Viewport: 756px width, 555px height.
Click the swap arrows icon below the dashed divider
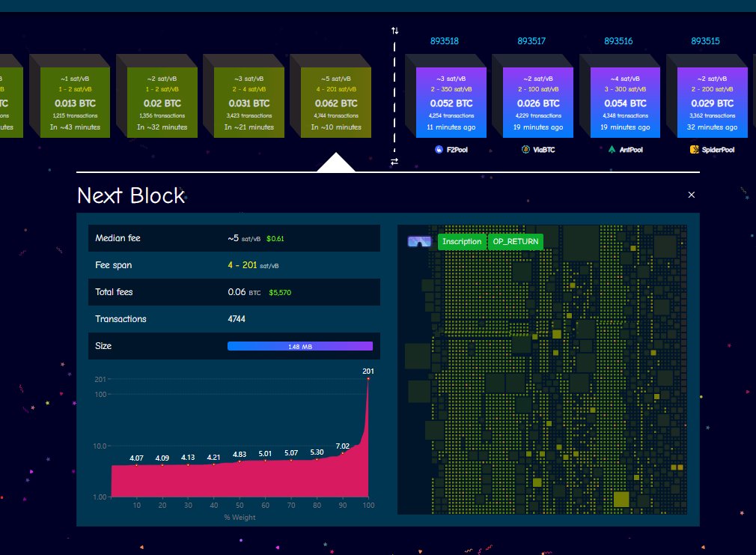coord(394,160)
